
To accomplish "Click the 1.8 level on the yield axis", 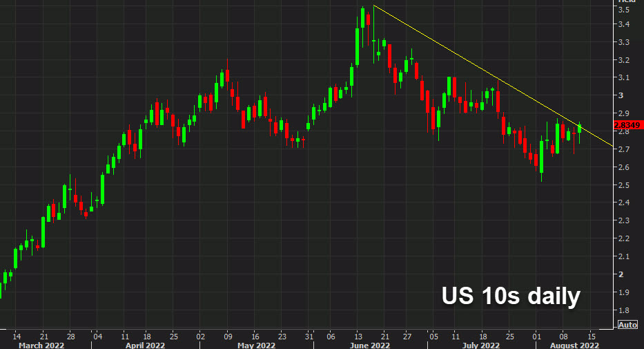I will [x=623, y=310].
